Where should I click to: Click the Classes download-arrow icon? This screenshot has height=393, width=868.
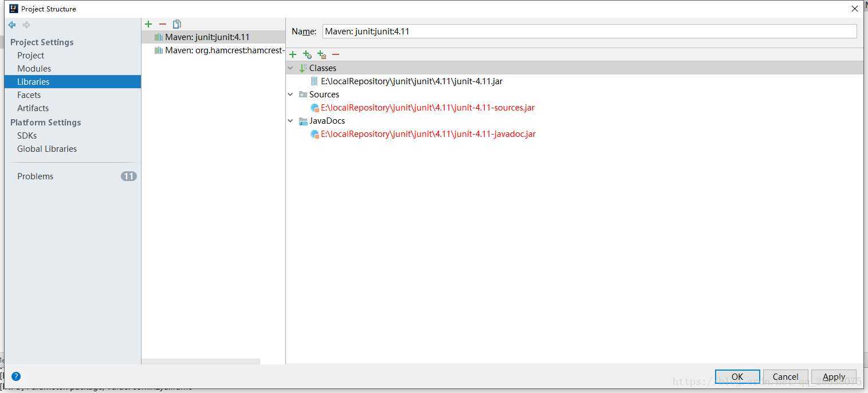point(303,68)
